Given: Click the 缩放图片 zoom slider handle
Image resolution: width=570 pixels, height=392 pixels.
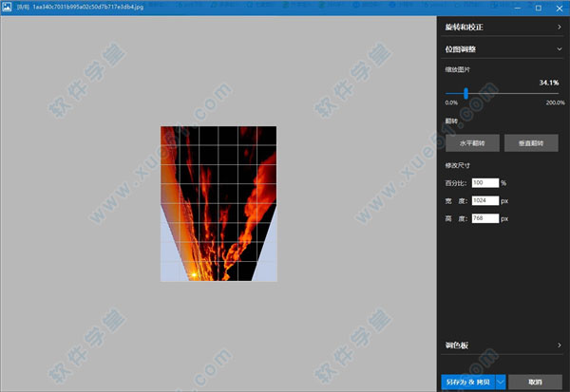Looking at the screenshot, I should [465, 93].
